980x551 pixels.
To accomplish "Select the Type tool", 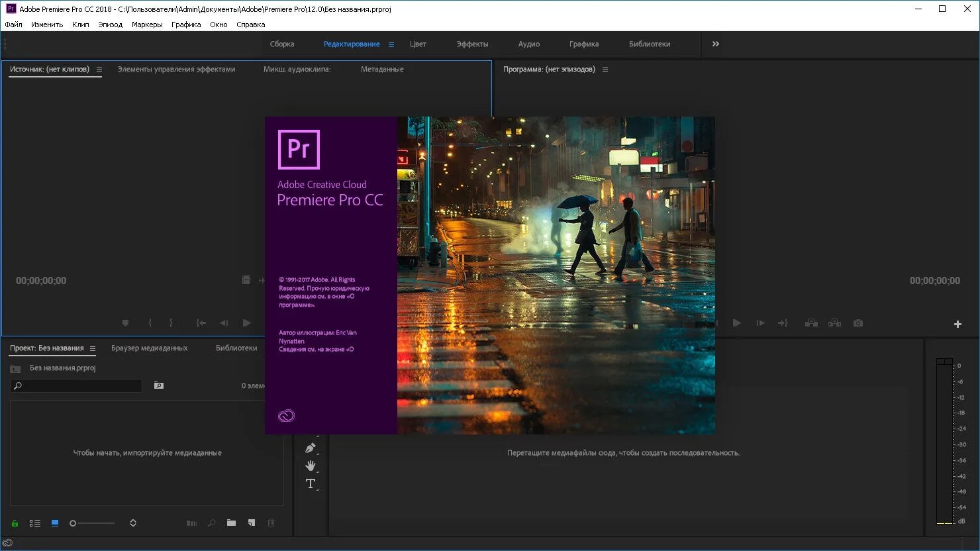I will 311,484.
